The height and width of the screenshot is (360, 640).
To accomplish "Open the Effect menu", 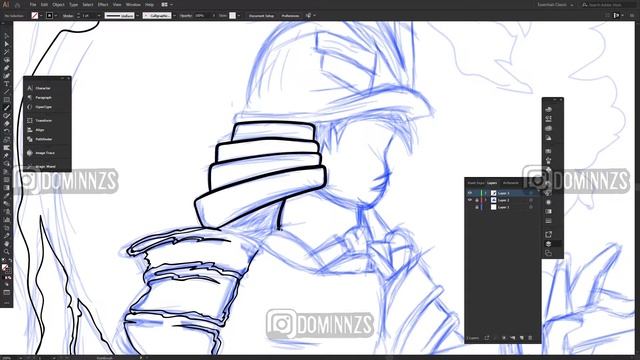I will tap(103, 4).
